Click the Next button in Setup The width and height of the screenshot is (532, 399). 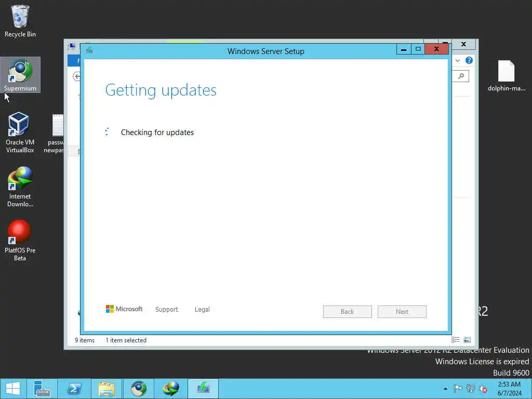click(x=402, y=312)
